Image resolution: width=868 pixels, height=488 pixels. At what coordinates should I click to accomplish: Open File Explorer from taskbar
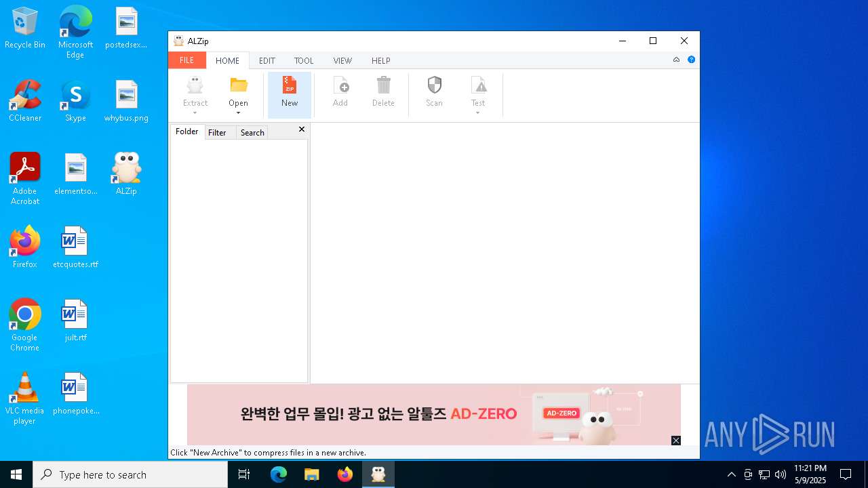(x=312, y=474)
